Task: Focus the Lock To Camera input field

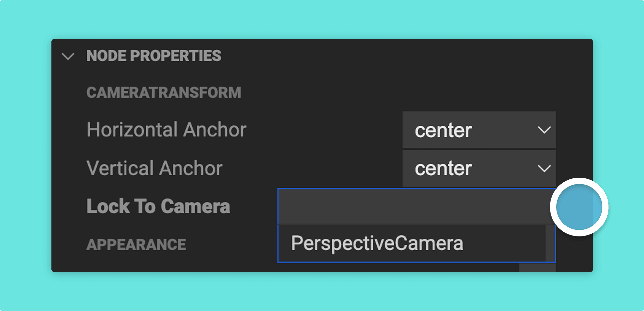Action: pos(416,207)
